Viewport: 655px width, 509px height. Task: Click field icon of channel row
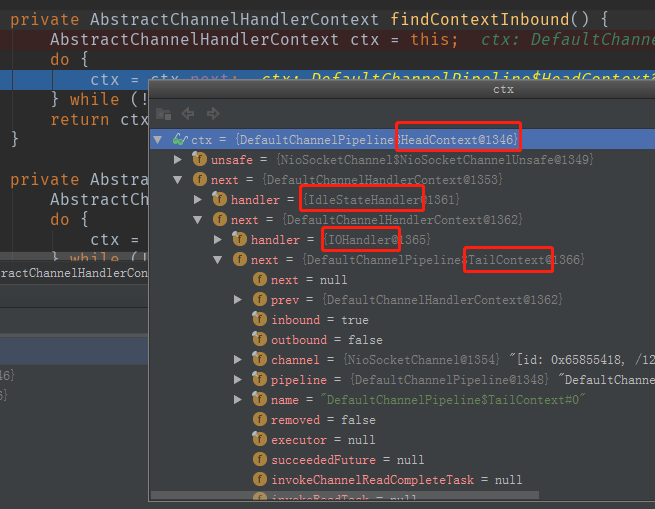pos(259,359)
